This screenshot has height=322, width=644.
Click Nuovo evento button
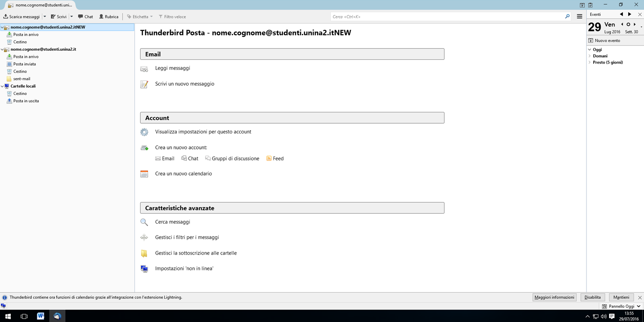(x=604, y=40)
